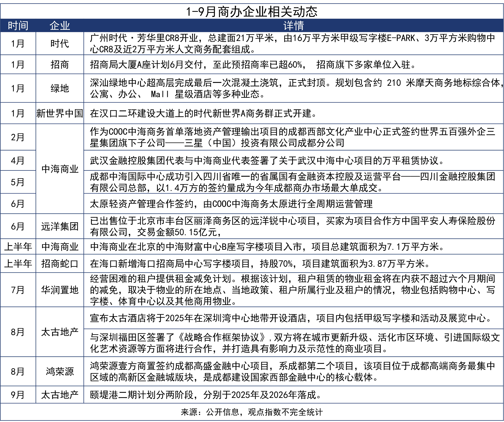504x422 pixels.
Task: Click the 远洋集团 company cell
Action: 60,226
